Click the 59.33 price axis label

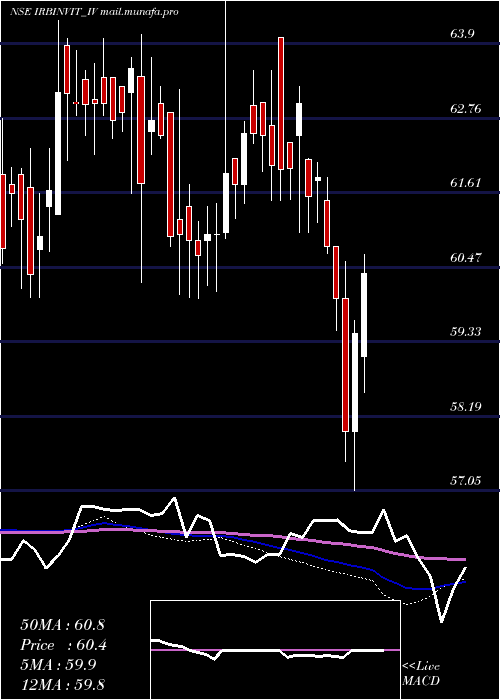pos(466,332)
